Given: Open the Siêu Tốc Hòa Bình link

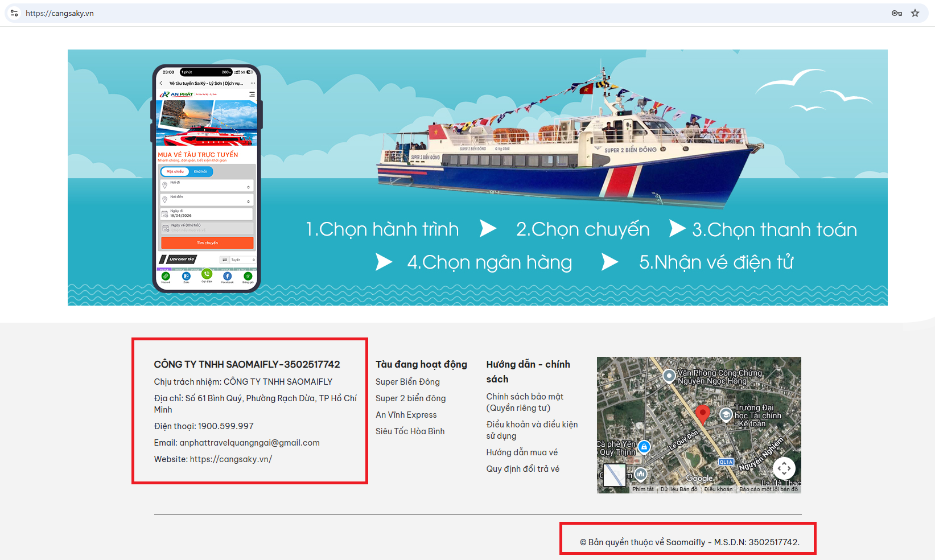Looking at the screenshot, I should tap(410, 431).
